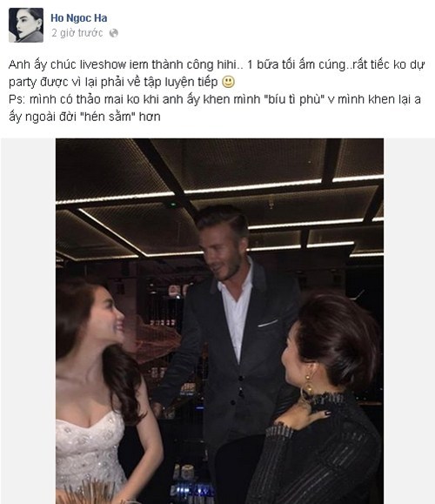Click the globe public-privacy icon
The image size is (435, 504).
pos(113,33)
